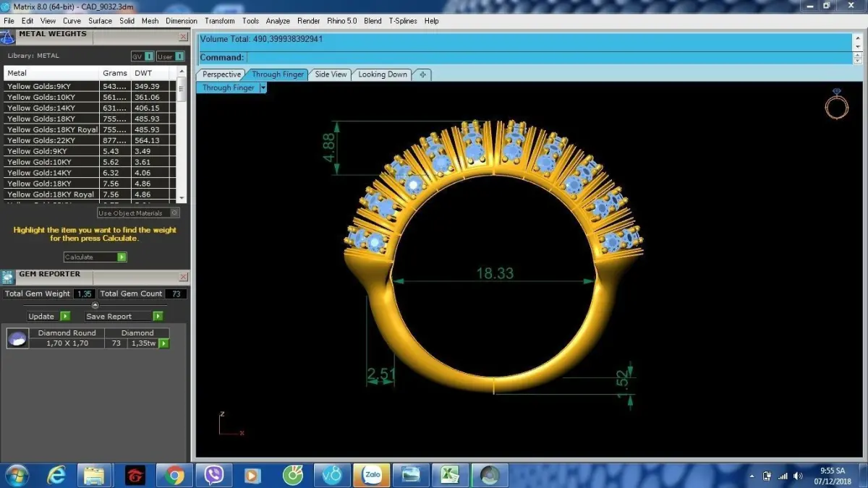
Task: Open Google Chrome from the taskbar
Action: pyautogui.click(x=174, y=475)
